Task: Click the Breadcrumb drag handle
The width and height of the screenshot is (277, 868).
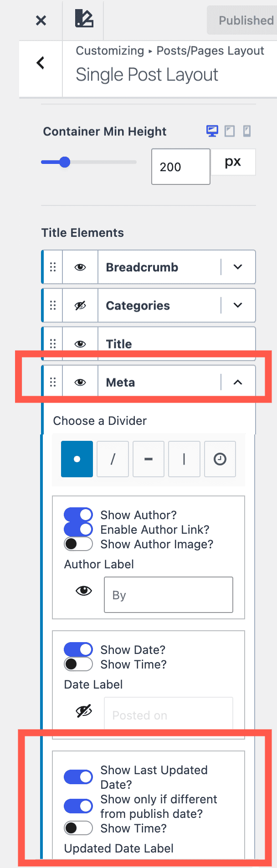Action: click(53, 267)
